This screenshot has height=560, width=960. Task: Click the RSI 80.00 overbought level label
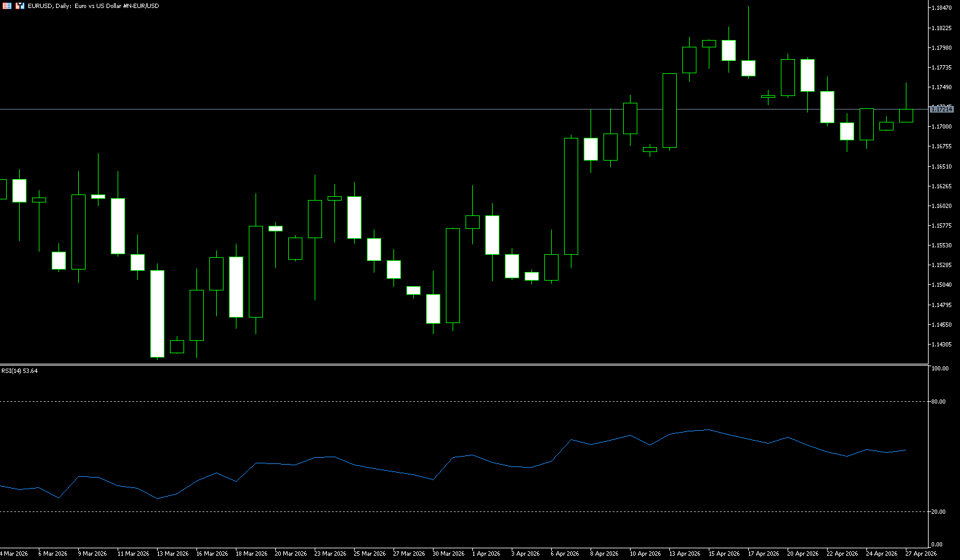pos(938,402)
